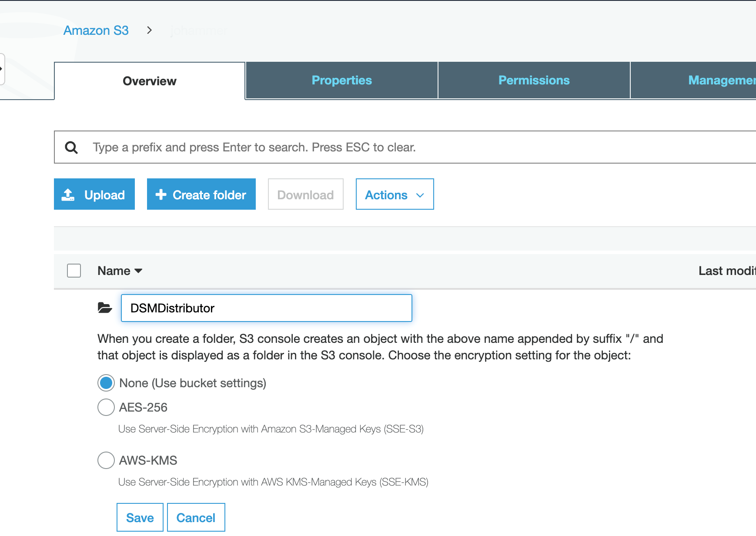756x536 pixels.
Task: Click the folder name field containing DSMDistributor
Action: pos(267,308)
